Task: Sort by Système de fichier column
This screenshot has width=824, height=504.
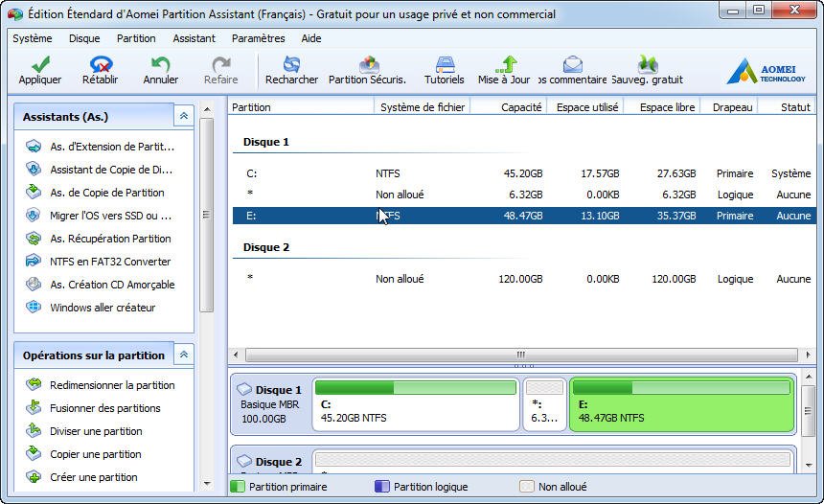Action: (x=422, y=107)
